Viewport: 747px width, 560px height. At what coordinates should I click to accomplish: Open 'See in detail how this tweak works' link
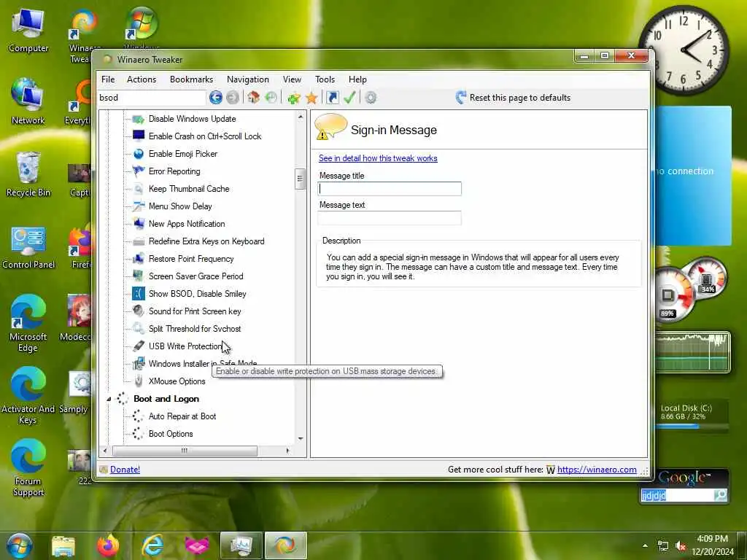378,158
